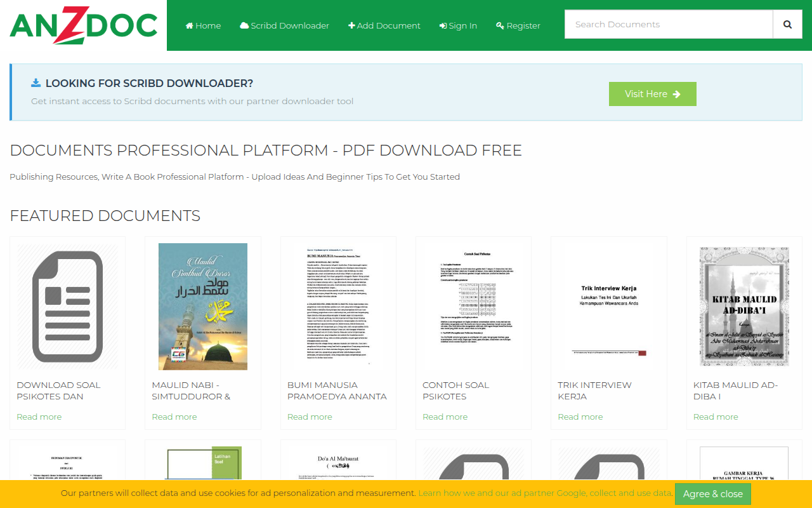Open the Register page

point(518,25)
